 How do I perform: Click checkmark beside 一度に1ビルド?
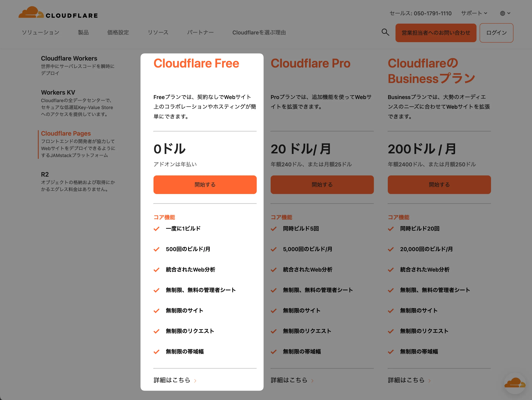pyautogui.click(x=157, y=229)
